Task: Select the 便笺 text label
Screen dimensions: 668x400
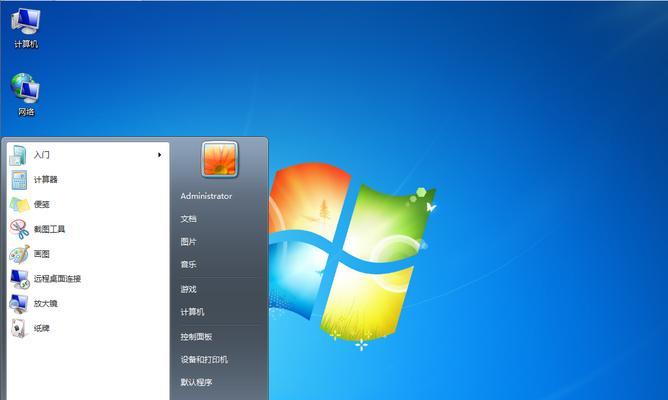Action: [x=42, y=204]
